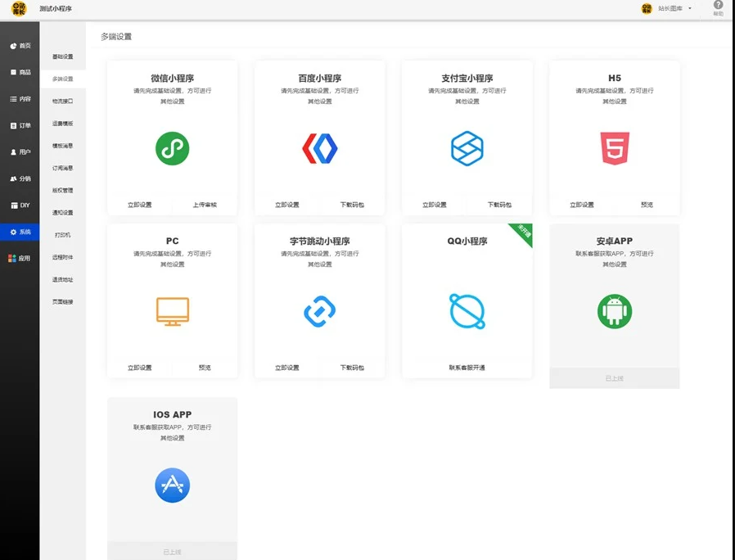Click the ByteDance mini program link icon
The image size is (735, 560).
pos(320,311)
